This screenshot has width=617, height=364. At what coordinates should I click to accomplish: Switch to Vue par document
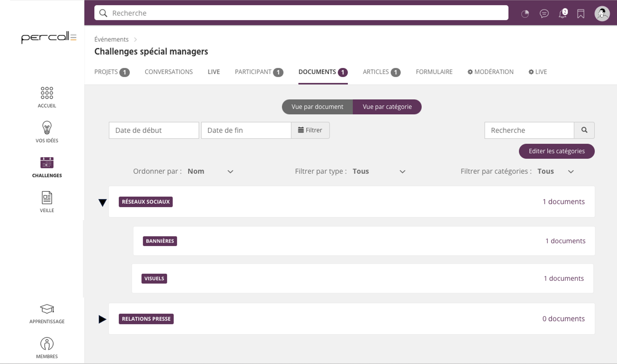pyautogui.click(x=317, y=107)
